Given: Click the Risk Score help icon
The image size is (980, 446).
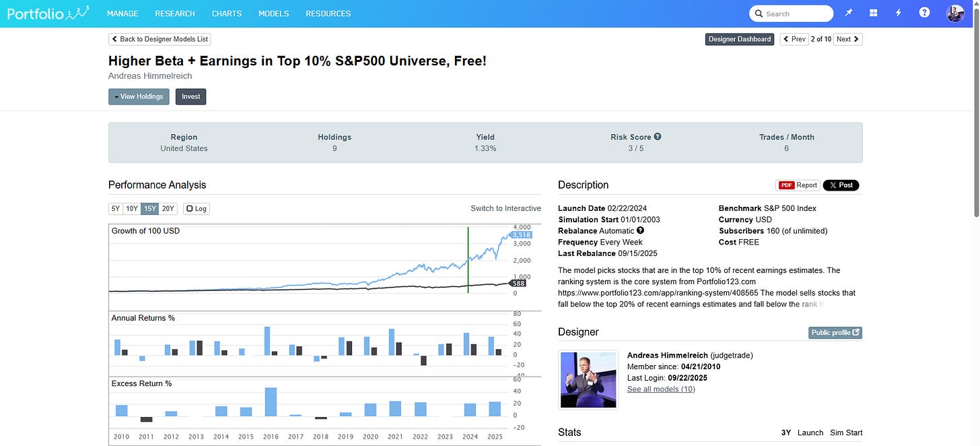Looking at the screenshot, I should (x=658, y=136).
